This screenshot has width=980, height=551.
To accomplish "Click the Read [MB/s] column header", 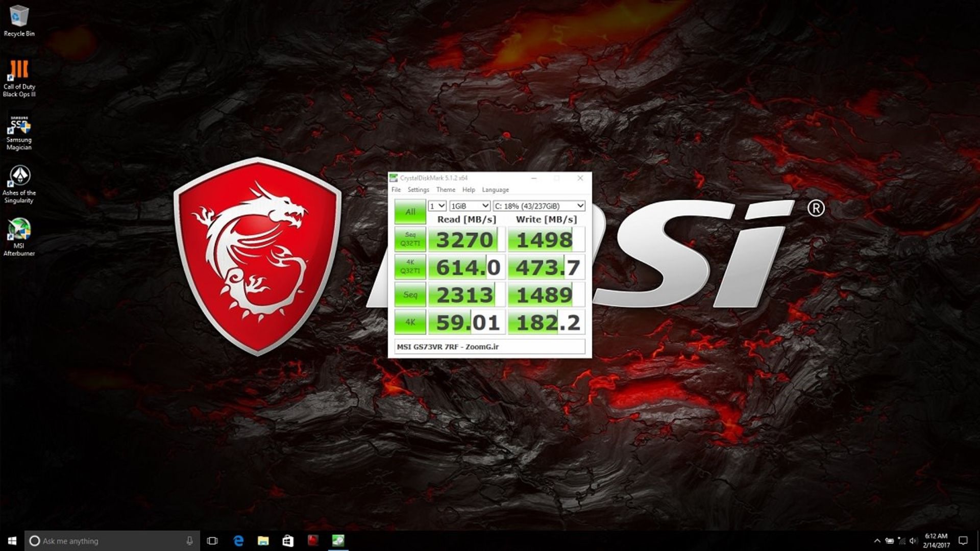I will [x=467, y=219].
